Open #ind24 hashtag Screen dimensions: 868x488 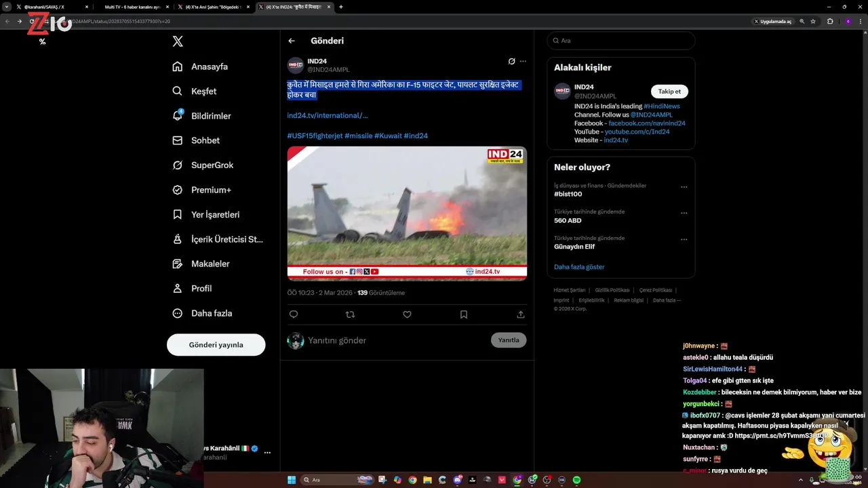click(x=416, y=136)
